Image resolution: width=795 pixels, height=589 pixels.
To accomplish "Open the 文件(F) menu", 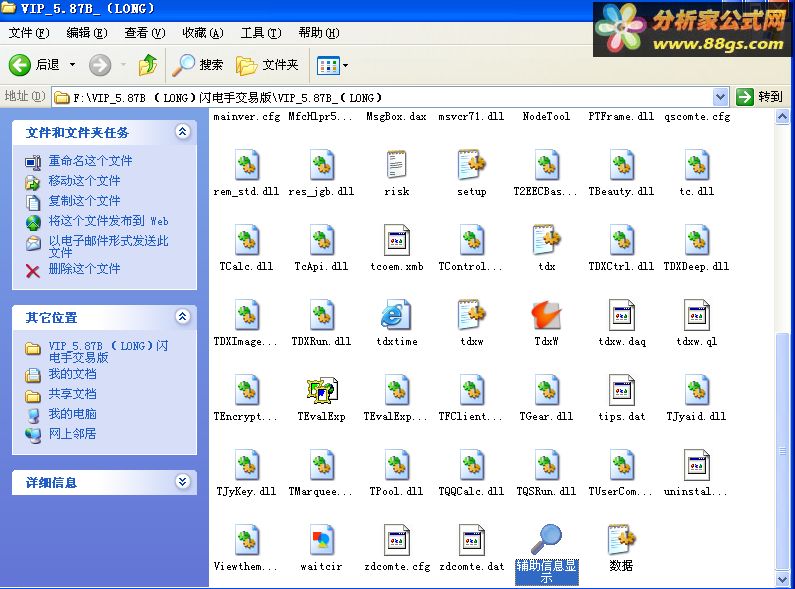I will (29, 33).
